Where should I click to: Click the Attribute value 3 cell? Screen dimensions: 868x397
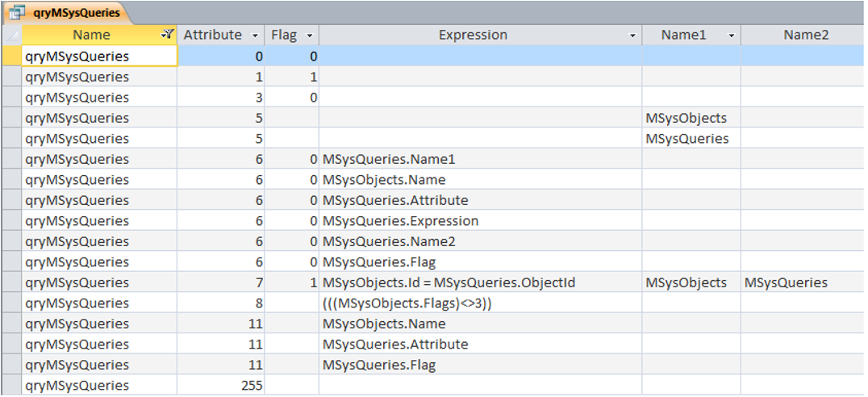click(x=221, y=98)
